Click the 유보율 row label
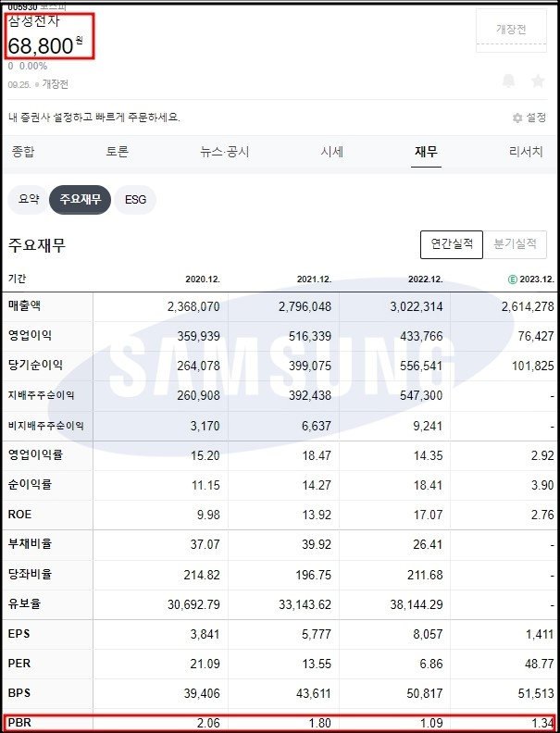This screenshot has width=560, height=733. tap(24, 603)
